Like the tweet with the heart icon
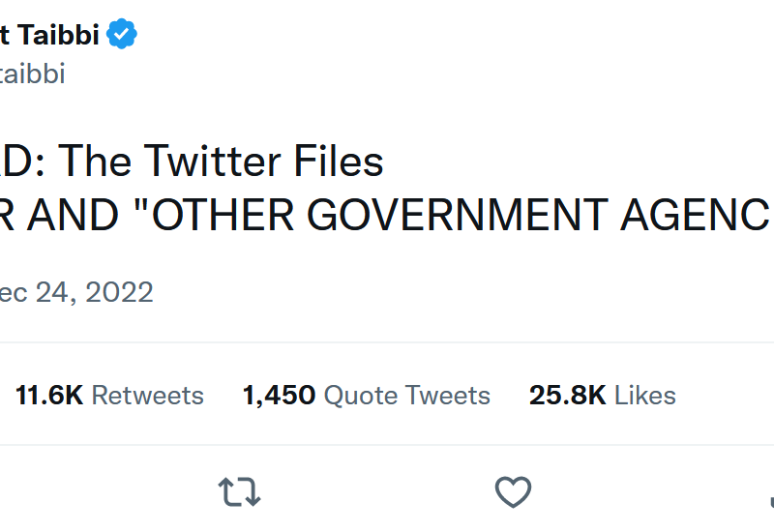 coord(513,492)
